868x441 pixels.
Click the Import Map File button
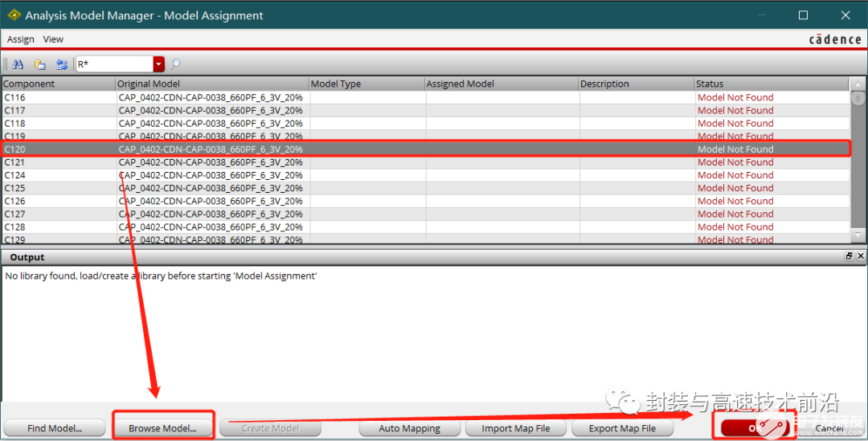coord(516,428)
